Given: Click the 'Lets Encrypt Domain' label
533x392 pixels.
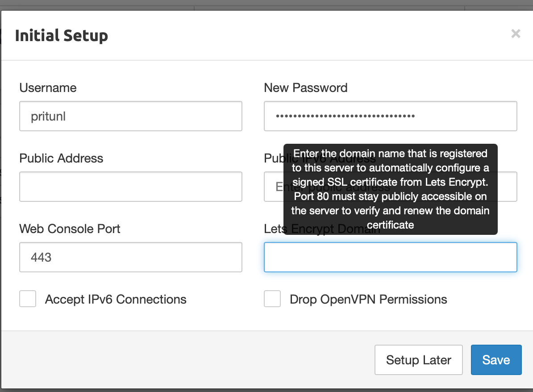Looking at the screenshot, I should 273,229.
